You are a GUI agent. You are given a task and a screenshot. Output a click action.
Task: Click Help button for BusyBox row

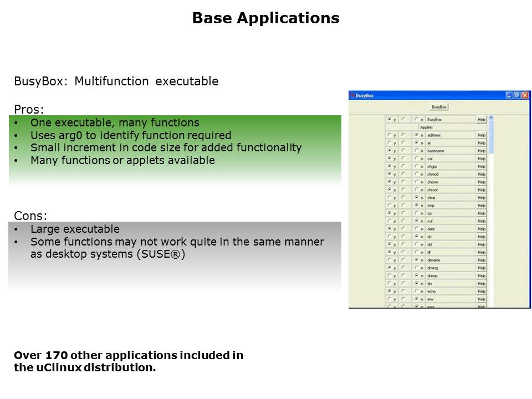pyautogui.click(x=481, y=120)
